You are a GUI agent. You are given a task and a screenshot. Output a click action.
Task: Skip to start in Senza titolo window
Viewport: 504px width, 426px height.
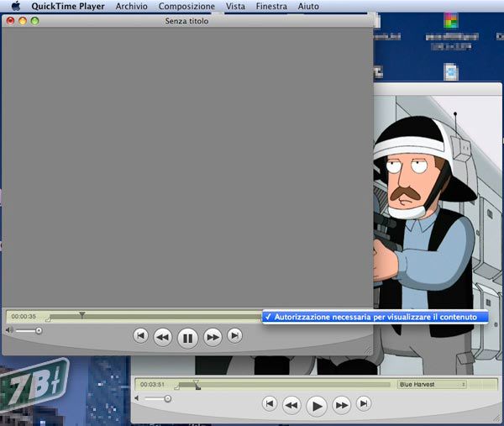tap(141, 336)
